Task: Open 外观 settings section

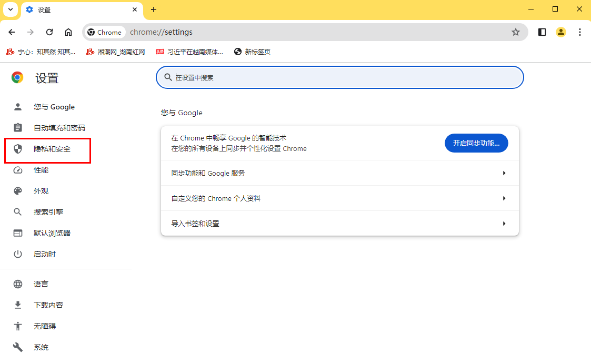Action: point(41,191)
